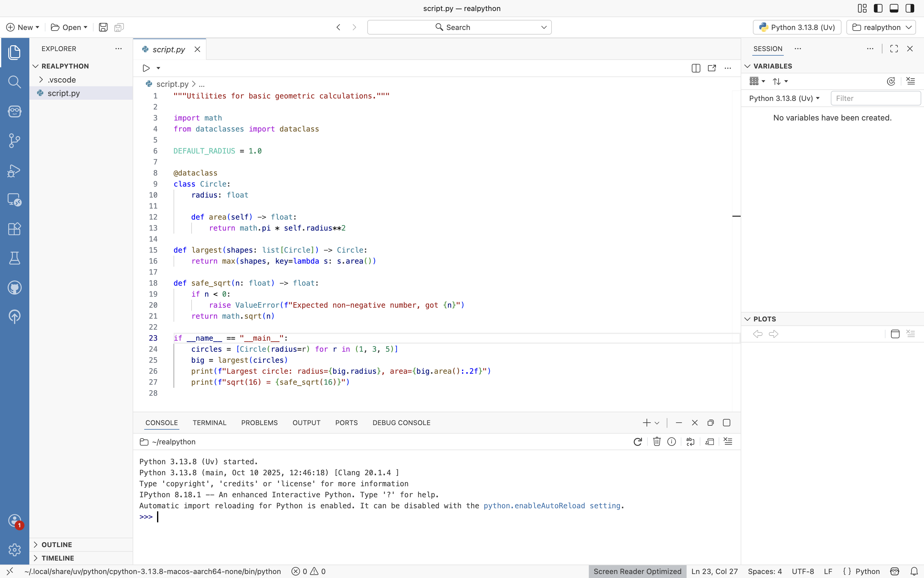This screenshot has height=578, width=924.
Task: Collapse the PLOTS section
Action: tap(832, 319)
